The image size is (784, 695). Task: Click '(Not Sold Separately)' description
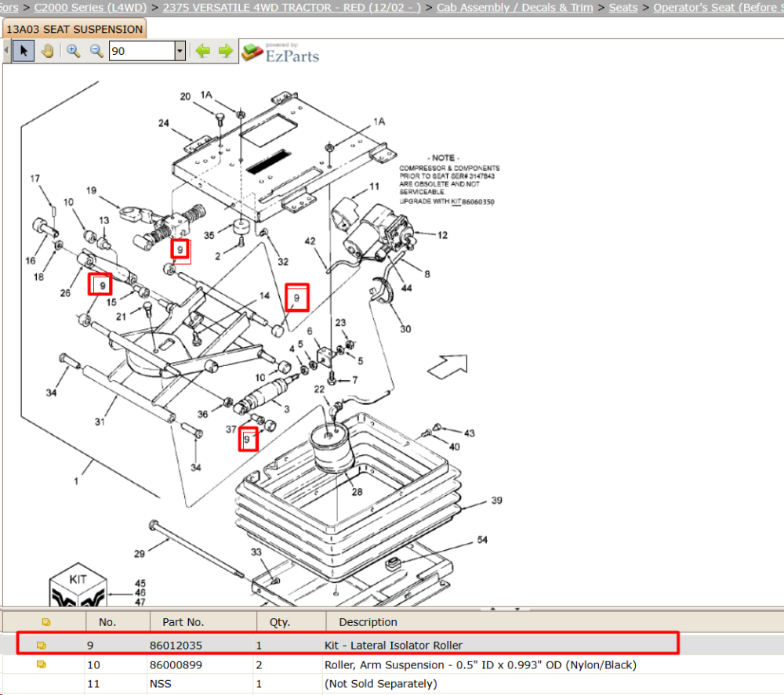(380, 683)
